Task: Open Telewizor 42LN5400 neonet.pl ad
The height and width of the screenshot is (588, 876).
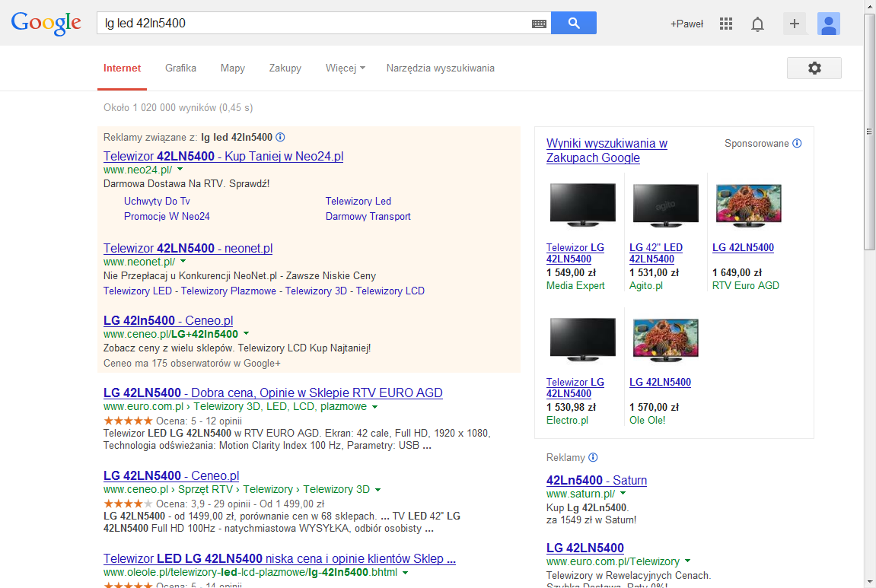Action: (188, 249)
